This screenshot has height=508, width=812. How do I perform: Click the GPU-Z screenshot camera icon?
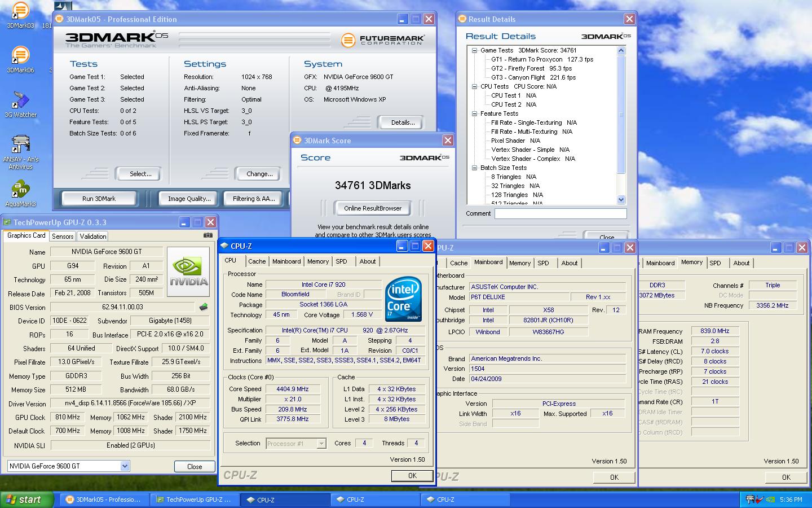(x=208, y=235)
